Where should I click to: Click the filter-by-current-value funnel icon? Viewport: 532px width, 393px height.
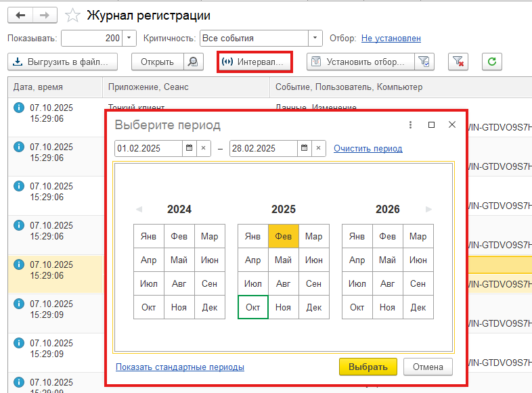point(424,62)
